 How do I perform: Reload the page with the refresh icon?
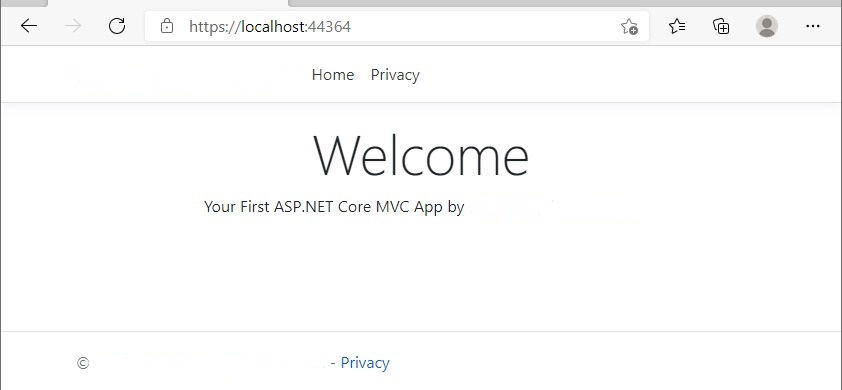[117, 26]
